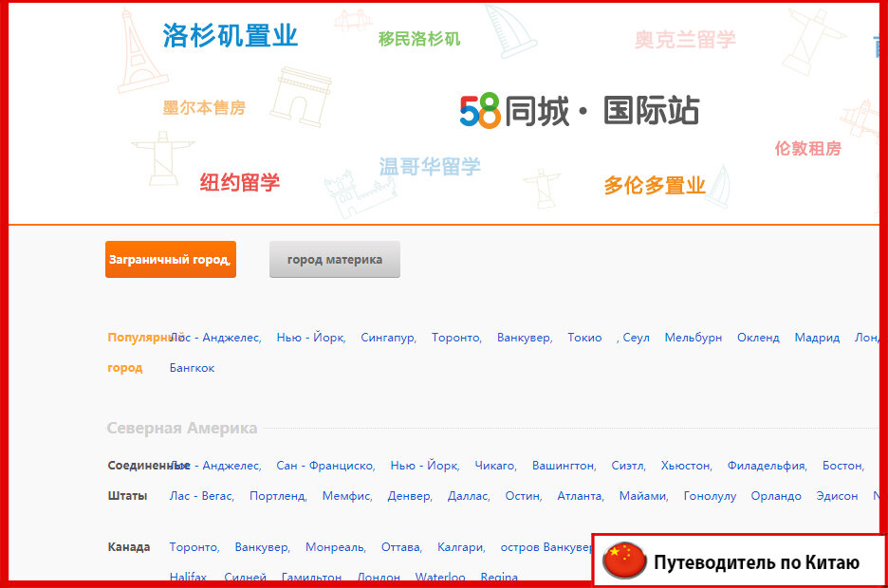The image size is (888, 588).
Task: Select Торонто in popular cities row
Action: (x=456, y=338)
